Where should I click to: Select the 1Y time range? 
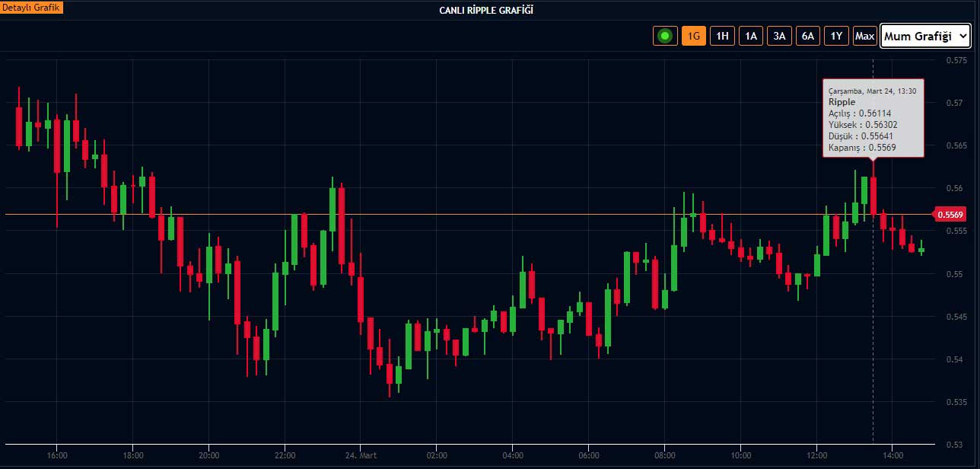(x=836, y=35)
